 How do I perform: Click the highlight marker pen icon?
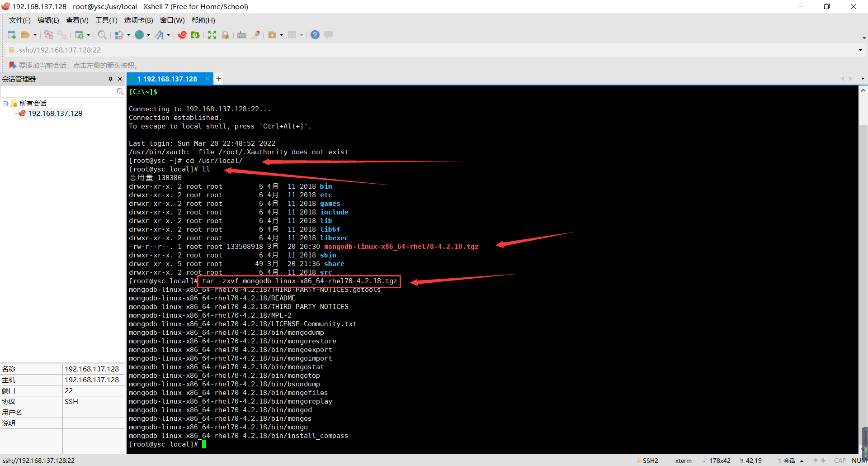pyautogui.click(x=255, y=35)
